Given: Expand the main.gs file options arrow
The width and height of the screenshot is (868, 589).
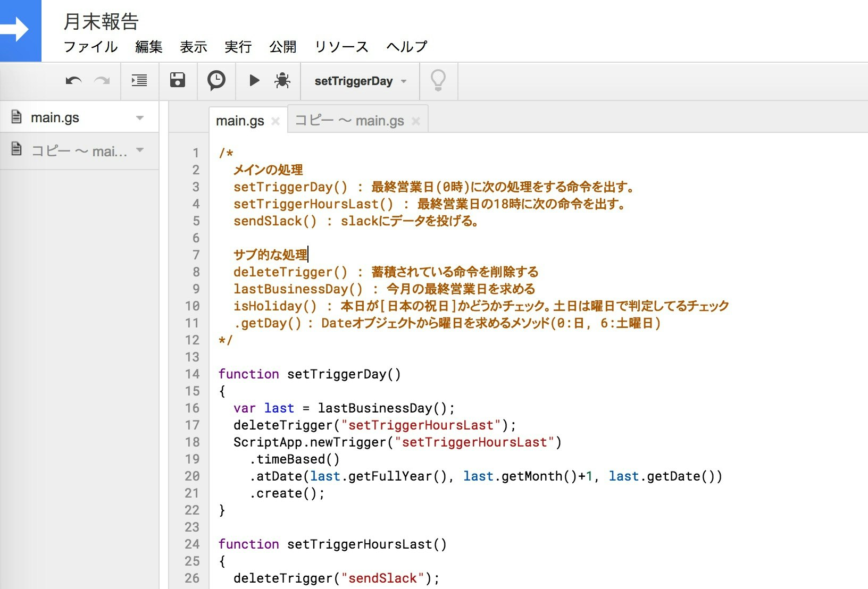Looking at the screenshot, I should point(140,117).
